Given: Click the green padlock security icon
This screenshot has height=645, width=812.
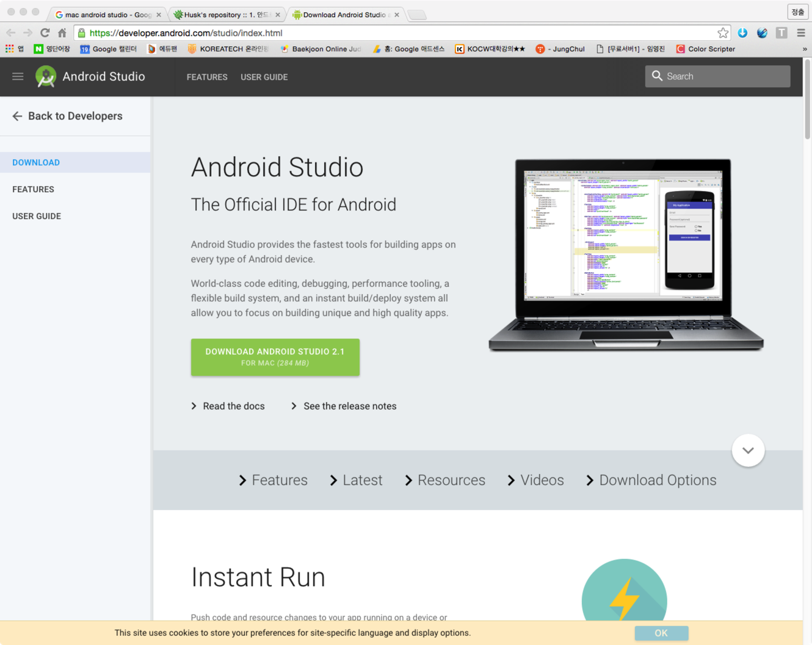Looking at the screenshot, I should [82, 33].
